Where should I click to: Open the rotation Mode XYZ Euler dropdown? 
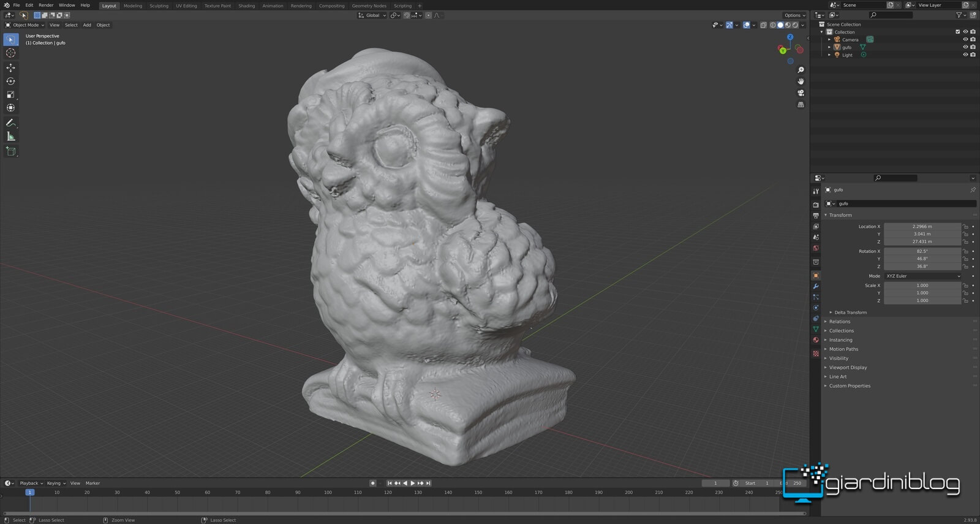coord(922,276)
